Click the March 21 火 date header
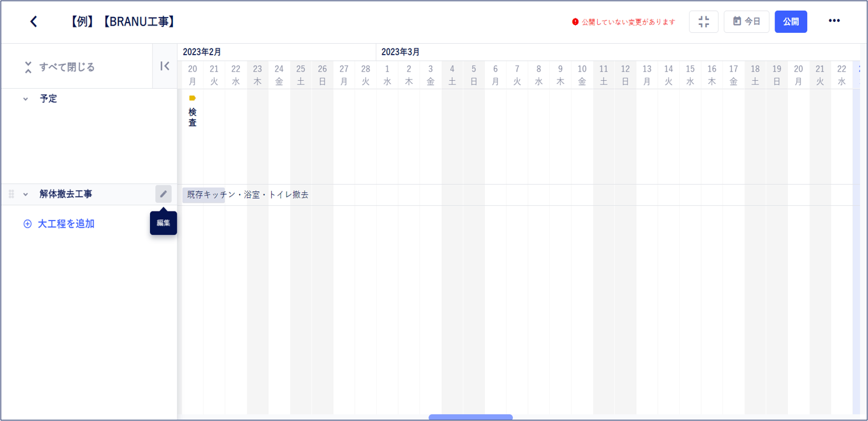 coord(820,75)
